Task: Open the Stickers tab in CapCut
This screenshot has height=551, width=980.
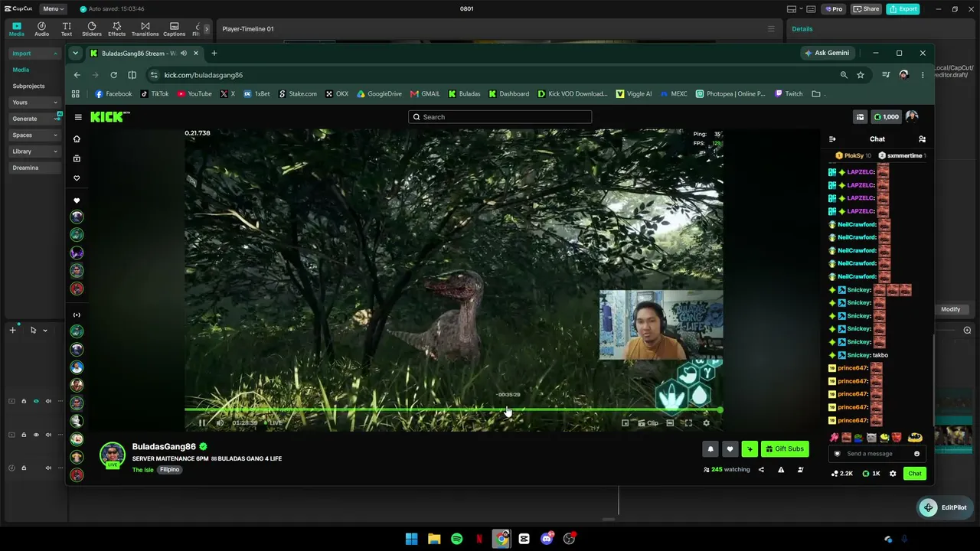Action: [92, 29]
